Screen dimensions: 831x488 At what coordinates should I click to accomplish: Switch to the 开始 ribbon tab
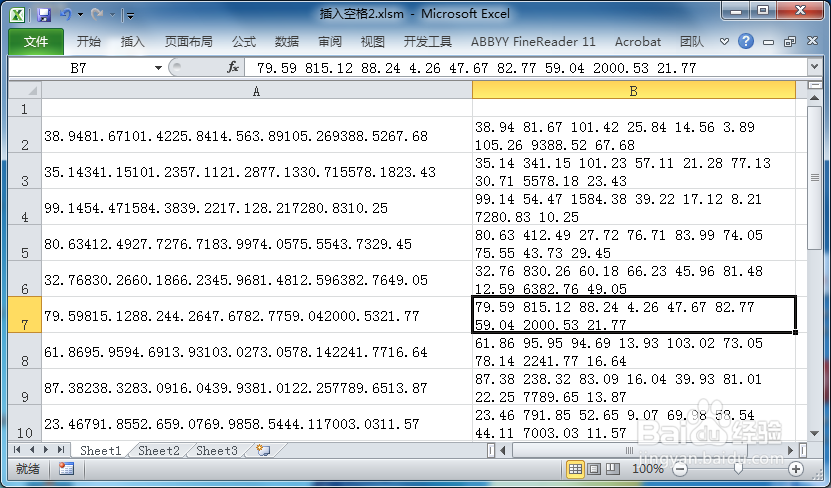click(x=89, y=42)
